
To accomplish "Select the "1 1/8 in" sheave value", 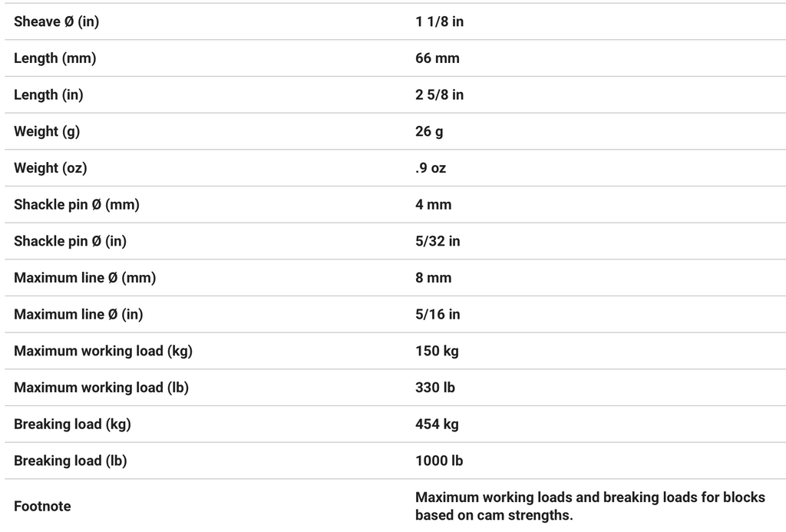I will click(439, 21).
